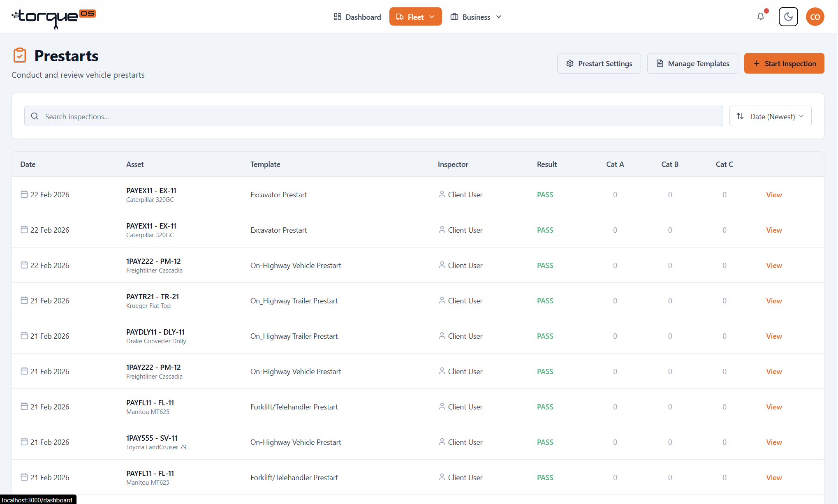
Task: Click calendar icon in first row
Action: pos(24,194)
